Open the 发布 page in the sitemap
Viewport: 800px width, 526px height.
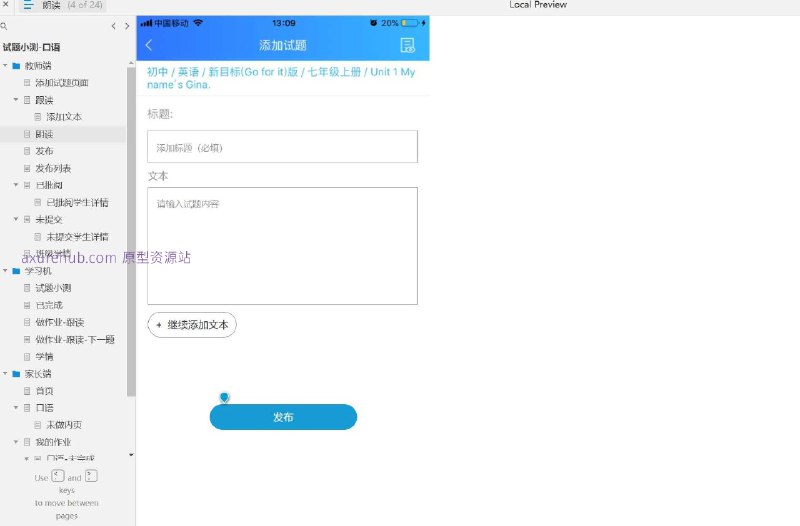[44, 151]
